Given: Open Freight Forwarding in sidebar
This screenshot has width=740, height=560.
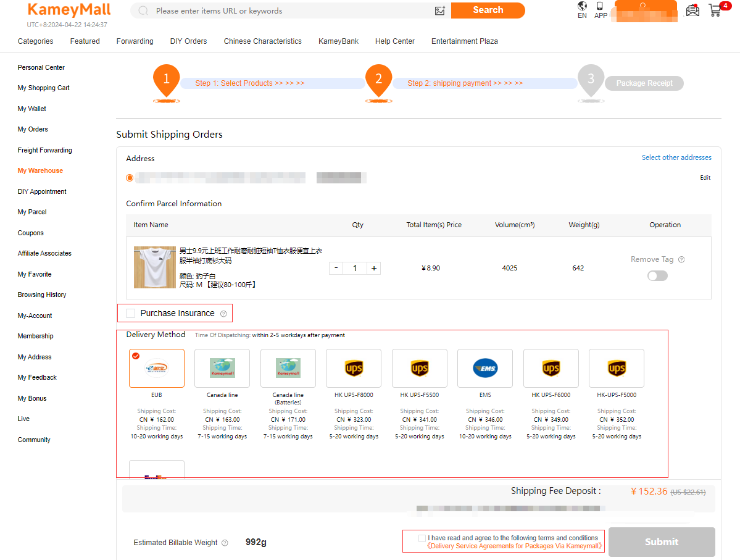Looking at the screenshot, I should tap(45, 150).
